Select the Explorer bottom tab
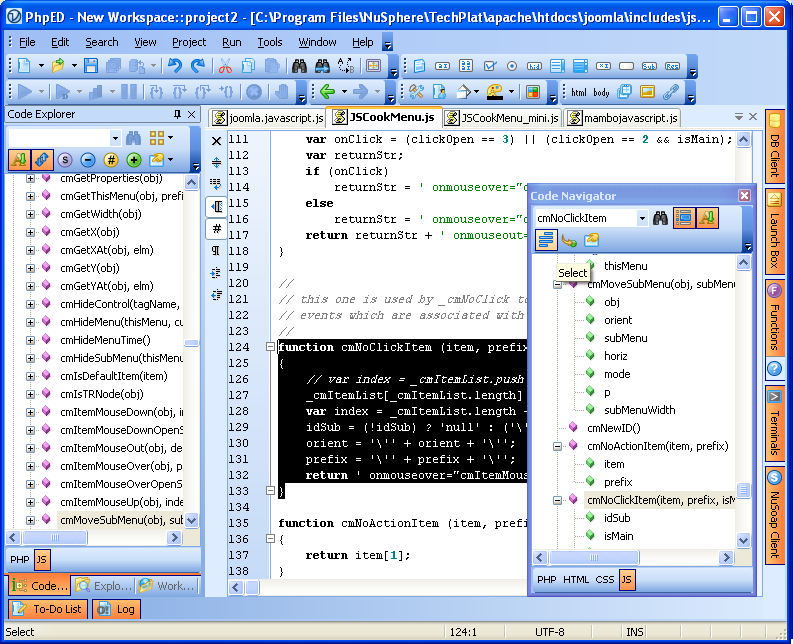Viewport: 793px width, 644px height. click(104, 586)
